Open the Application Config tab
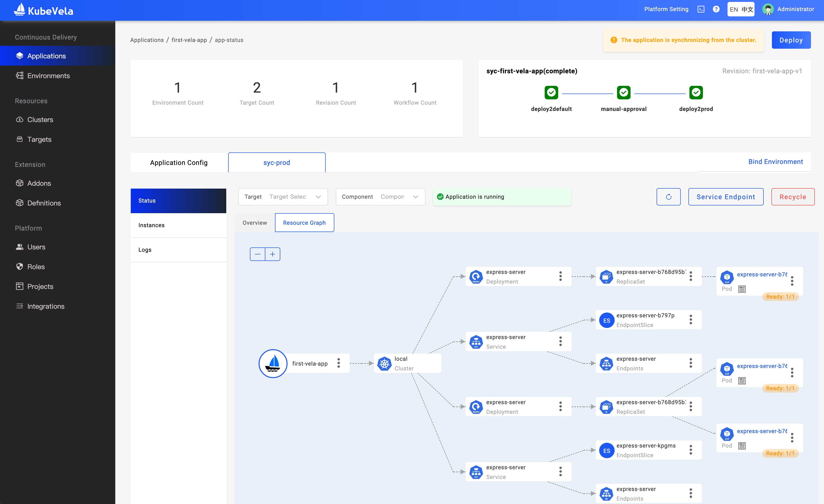Viewport: 824px width, 504px height. point(179,163)
